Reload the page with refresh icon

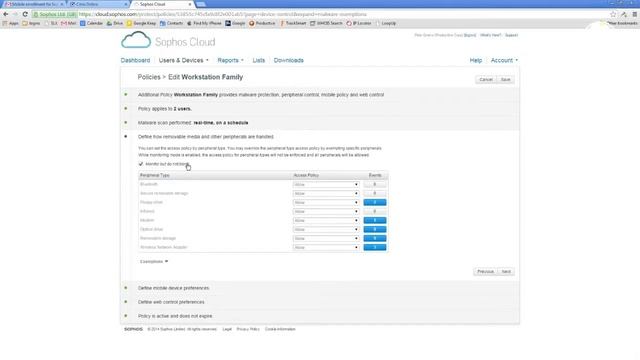(x=25, y=14)
